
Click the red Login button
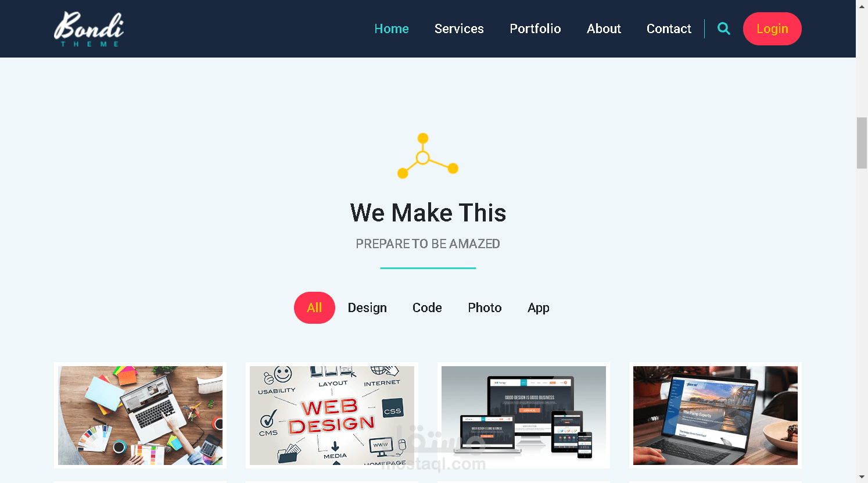pos(772,28)
